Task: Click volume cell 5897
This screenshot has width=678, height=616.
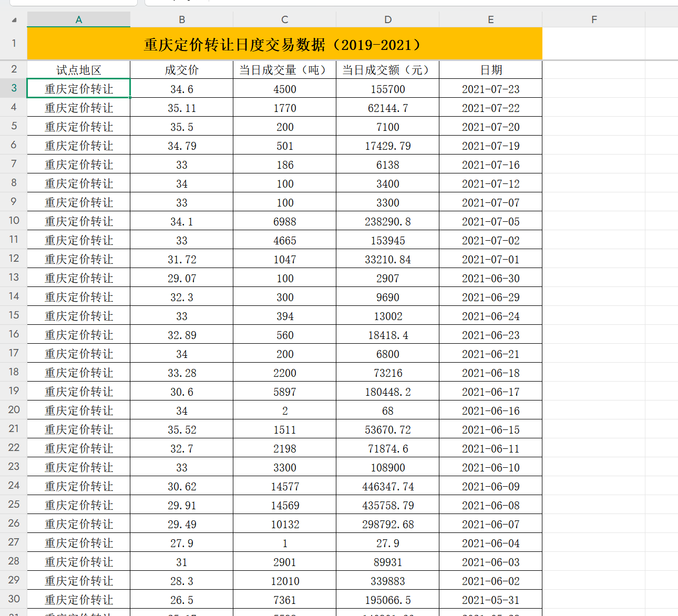Action: pyautogui.click(x=285, y=392)
